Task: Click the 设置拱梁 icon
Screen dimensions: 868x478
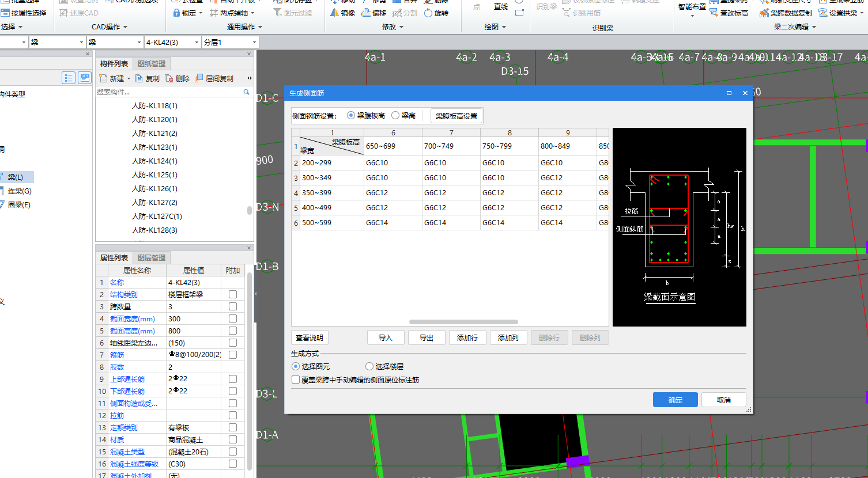Action: tap(823, 13)
